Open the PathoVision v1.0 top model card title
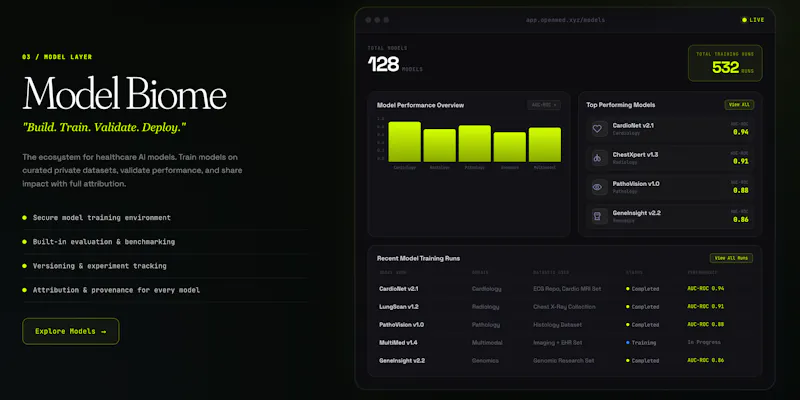Image resolution: width=800 pixels, height=400 pixels. coord(636,184)
